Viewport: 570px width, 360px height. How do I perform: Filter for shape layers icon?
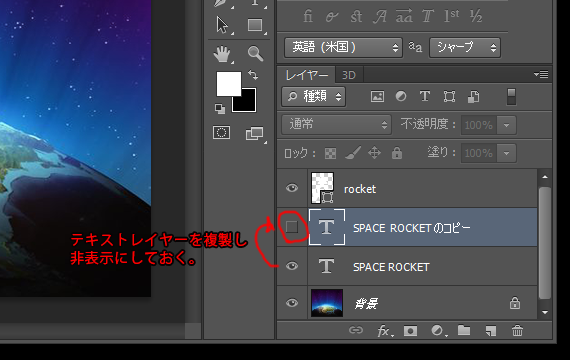point(449,96)
